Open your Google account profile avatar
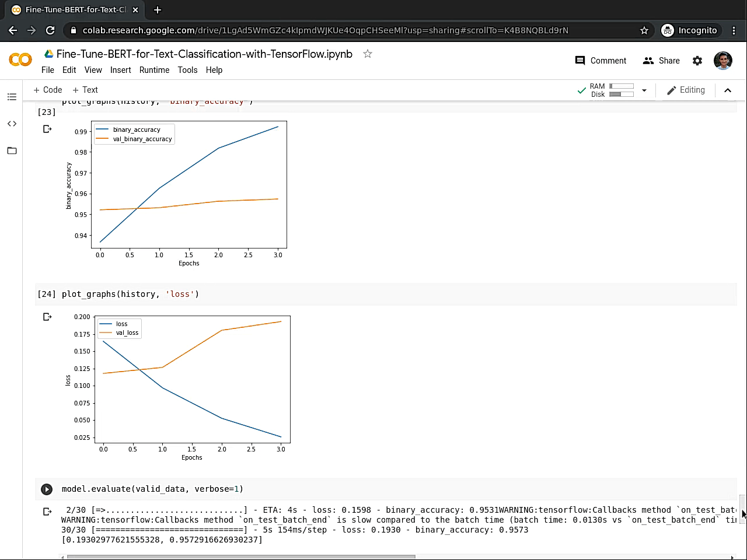Screen dimensions: 747x560 click(723, 60)
